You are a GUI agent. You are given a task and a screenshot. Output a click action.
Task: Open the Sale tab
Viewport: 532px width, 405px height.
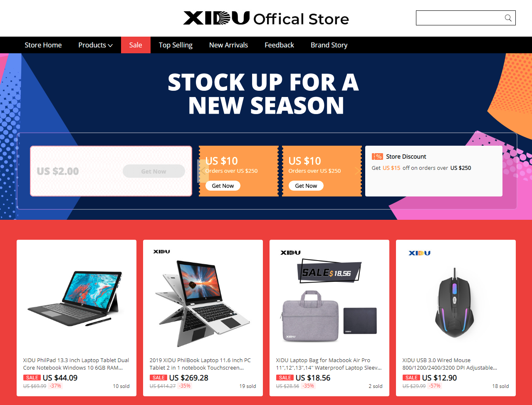coord(136,45)
